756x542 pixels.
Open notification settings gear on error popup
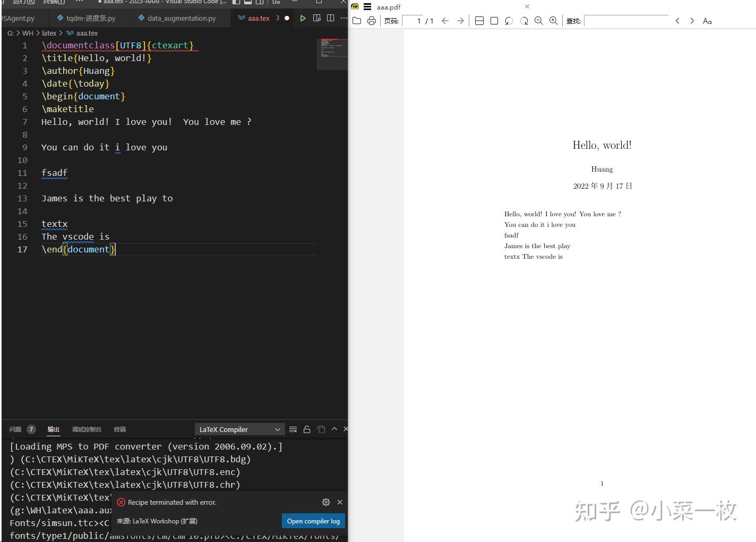point(326,502)
